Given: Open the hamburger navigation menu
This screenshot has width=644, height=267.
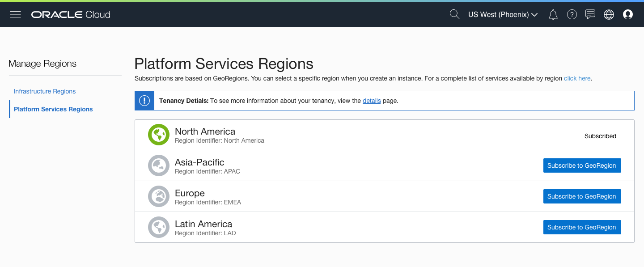Looking at the screenshot, I should (x=16, y=14).
